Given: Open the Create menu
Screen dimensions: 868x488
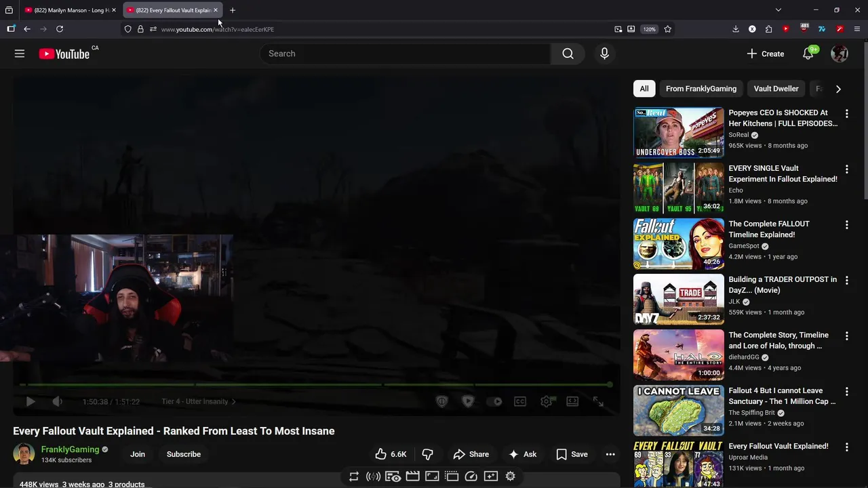Looking at the screenshot, I should coord(765,54).
